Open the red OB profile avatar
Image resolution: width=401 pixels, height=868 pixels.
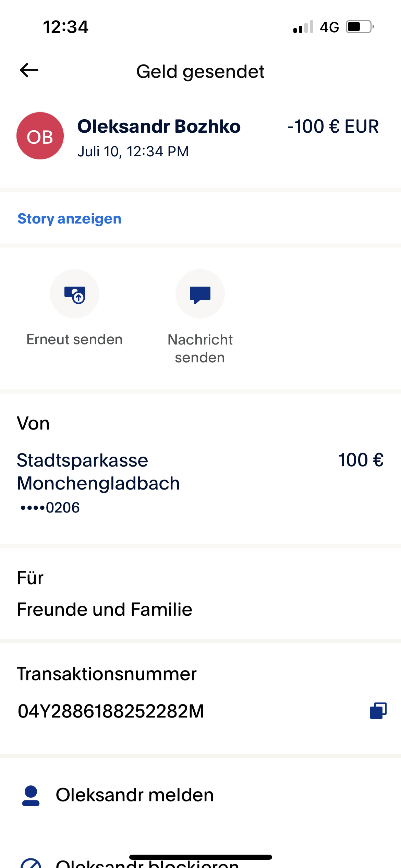coord(40,136)
